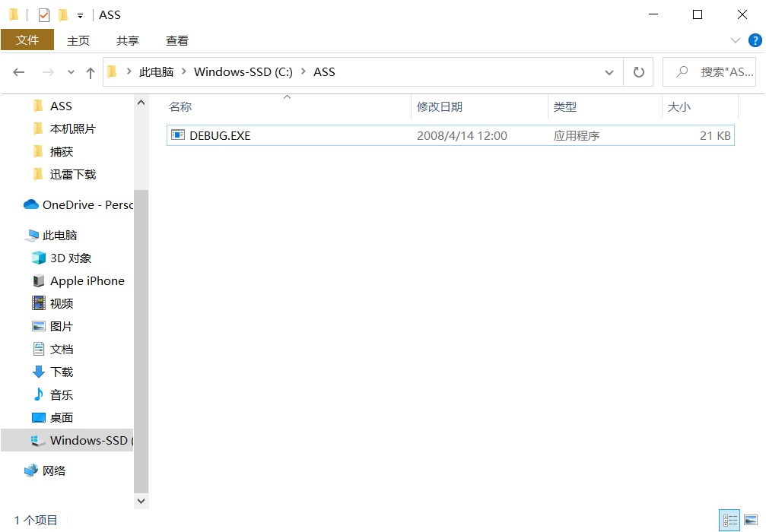Open the ASS folder in sidebar

coord(61,106)
